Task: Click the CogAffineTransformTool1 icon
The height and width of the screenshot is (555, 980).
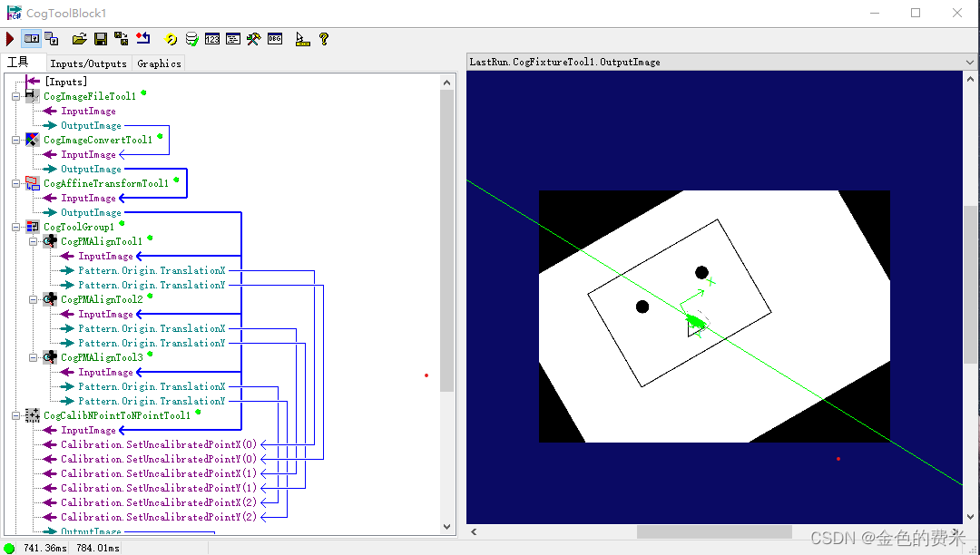Action: [32, 183]
